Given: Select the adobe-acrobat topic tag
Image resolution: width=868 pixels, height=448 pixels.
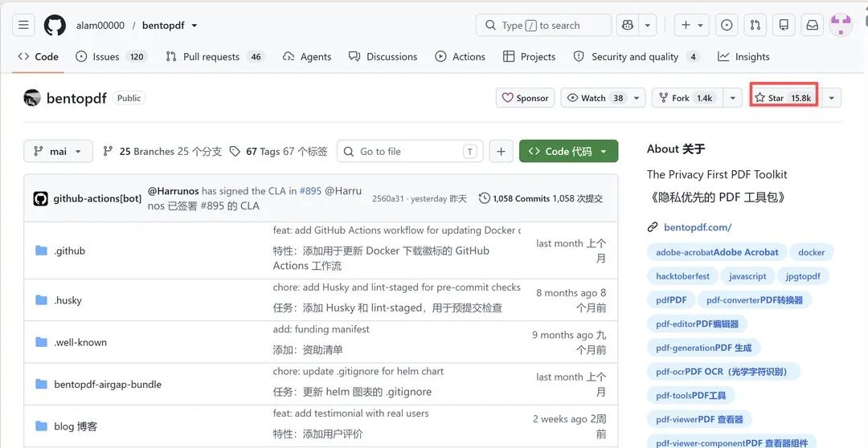Looking at the screenshot, I should coord(717,252).
